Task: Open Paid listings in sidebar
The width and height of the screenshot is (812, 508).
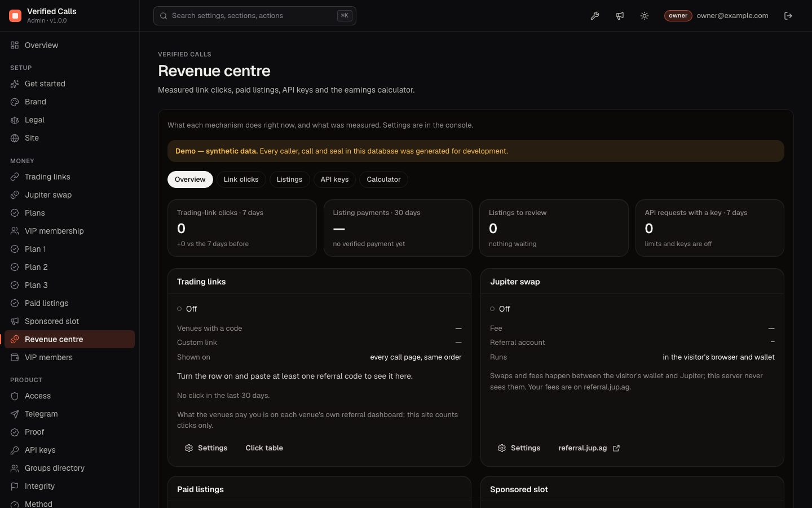Action: click(70, 303)
